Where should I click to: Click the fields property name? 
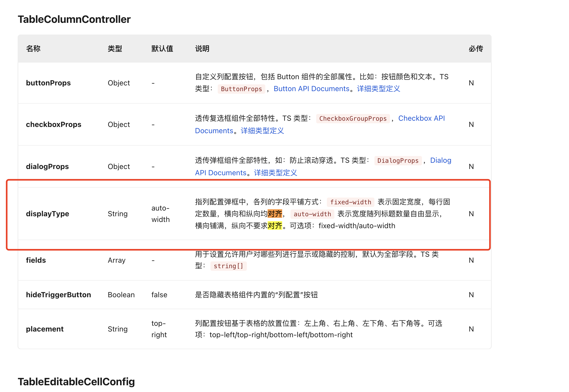tap(36, 260)
